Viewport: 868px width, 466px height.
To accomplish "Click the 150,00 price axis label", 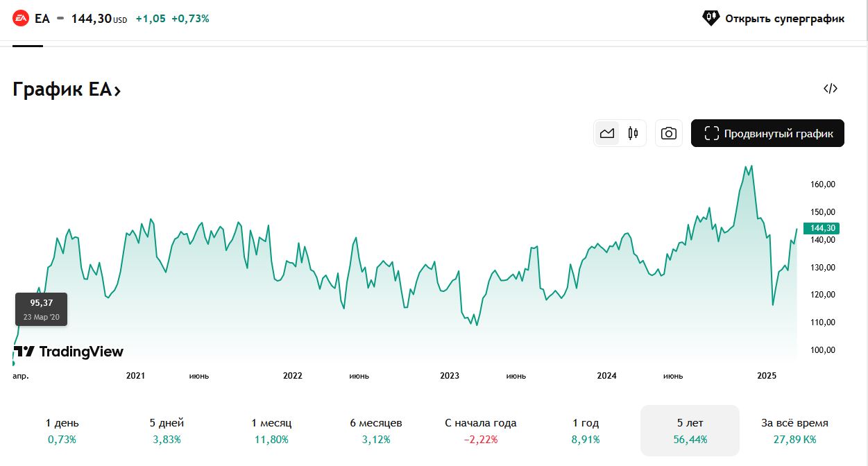I will click(823, 212).
